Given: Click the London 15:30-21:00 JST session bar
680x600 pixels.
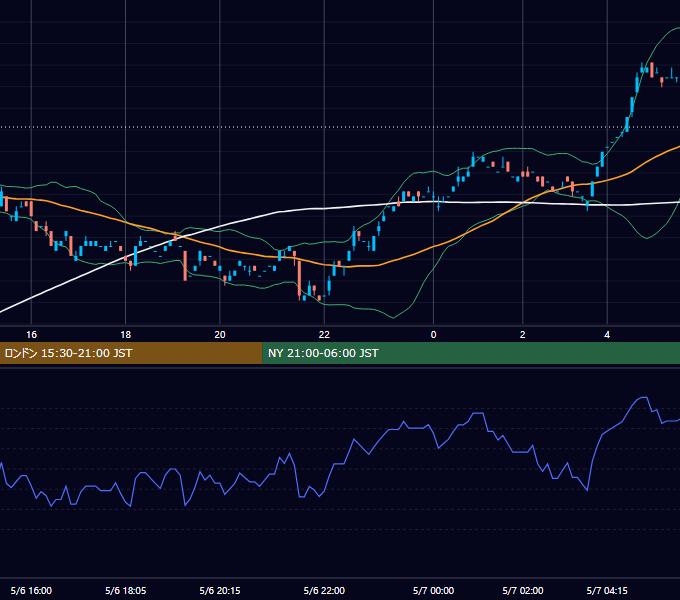Looking at the screenshot, I should click(131, 353).
